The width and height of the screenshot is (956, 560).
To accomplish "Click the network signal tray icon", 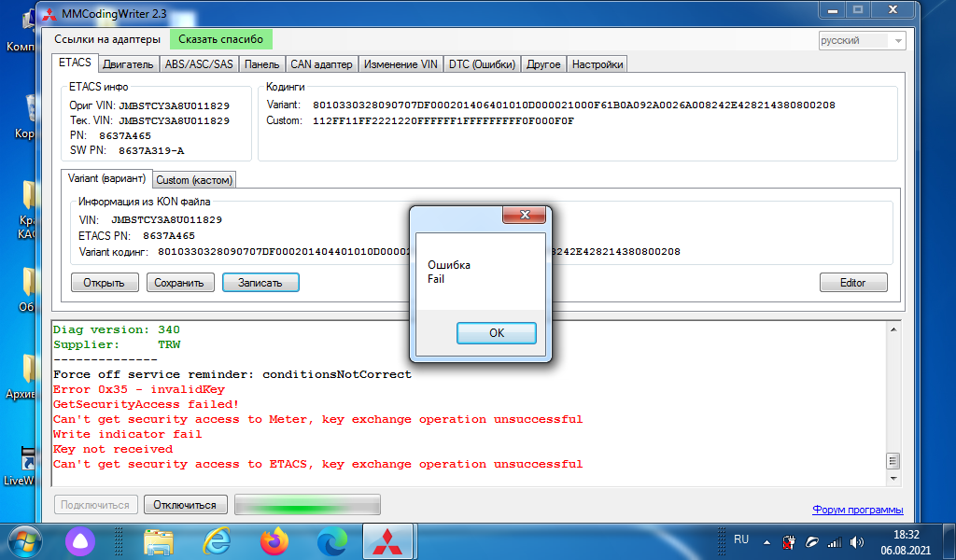I will click(834, 541).
